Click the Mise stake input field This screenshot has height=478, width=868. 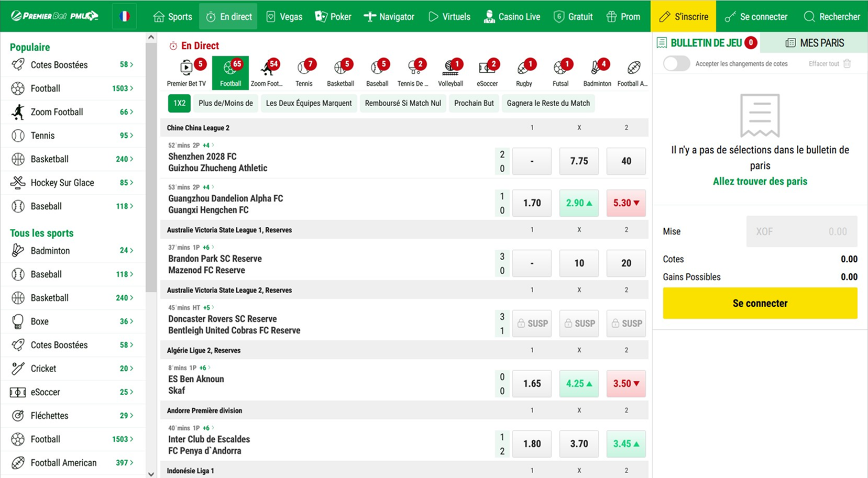click(801, 231)
